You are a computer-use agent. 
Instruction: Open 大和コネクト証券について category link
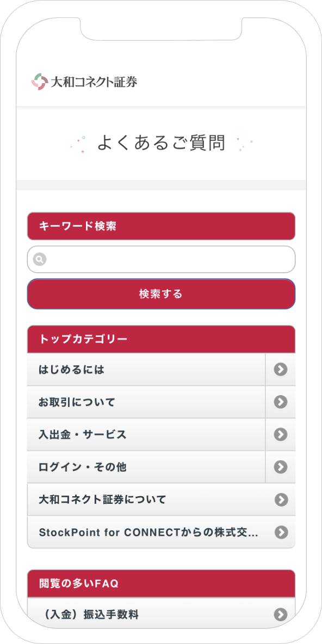161,500
